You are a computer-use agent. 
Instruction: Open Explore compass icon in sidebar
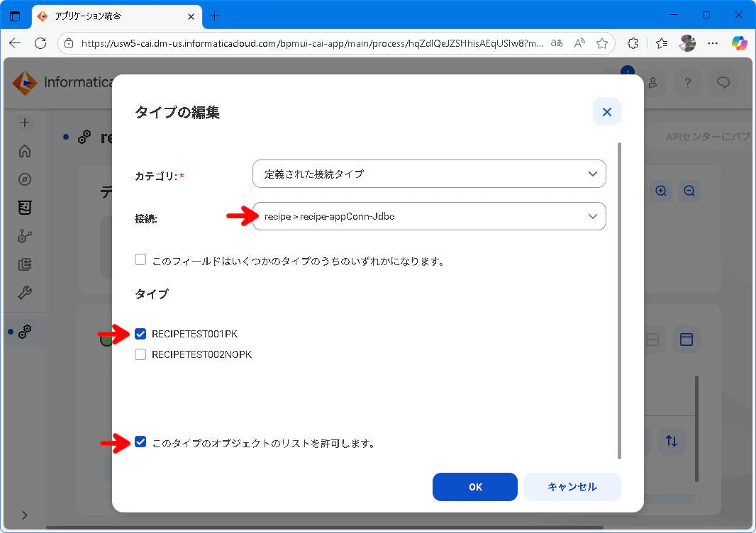tap(25, 179)
